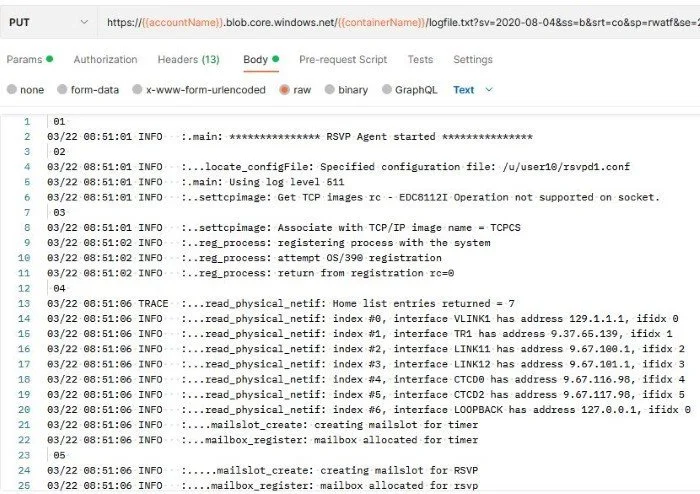
Task: Expand the Text format dropdown
Action: tap(473, 90)
